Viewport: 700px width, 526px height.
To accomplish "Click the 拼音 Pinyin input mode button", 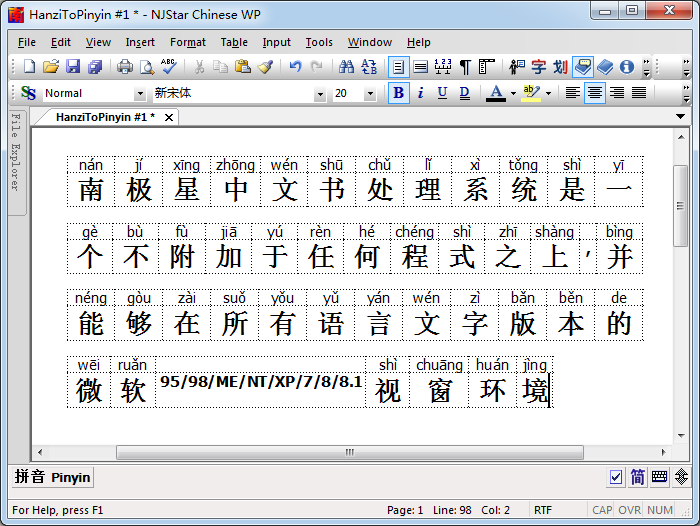I will click(x=53, y=477).
